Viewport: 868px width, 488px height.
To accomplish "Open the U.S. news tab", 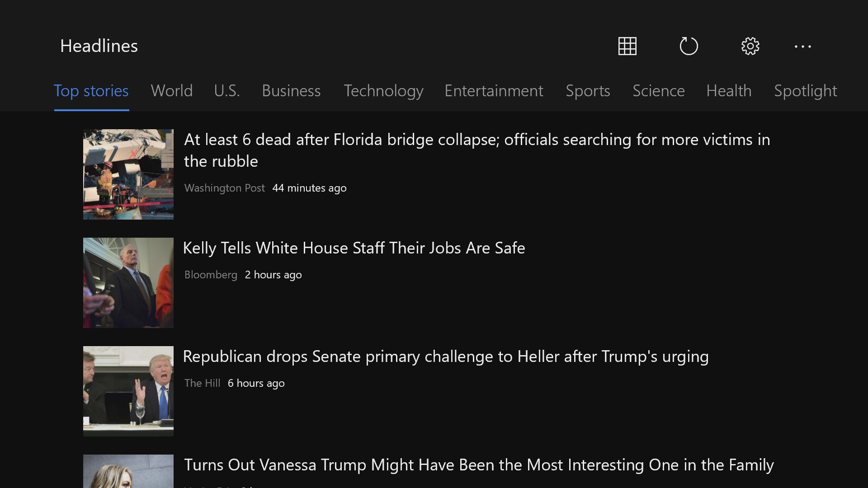I will (x=227, y=91).
